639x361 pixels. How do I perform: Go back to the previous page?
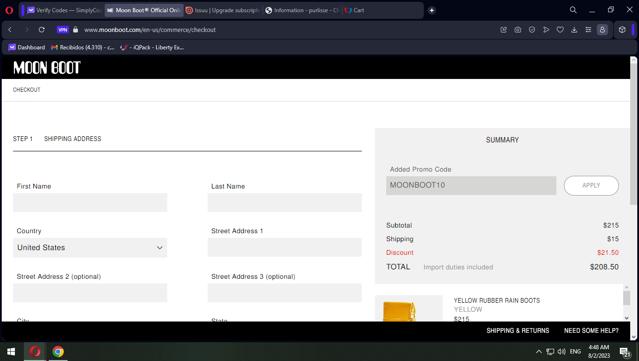pyautogui.click(x=10, y=30)
